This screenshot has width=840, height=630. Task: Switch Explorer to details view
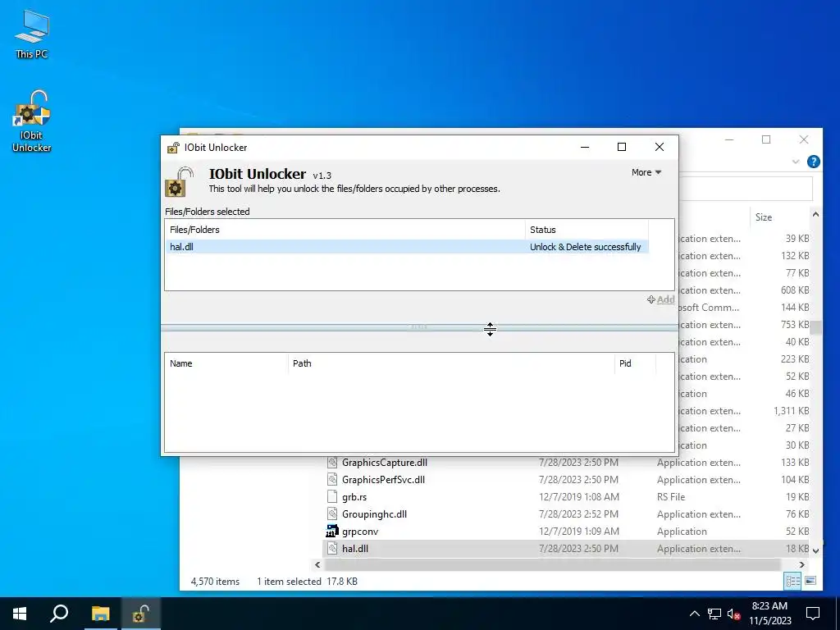pos(793,581)
